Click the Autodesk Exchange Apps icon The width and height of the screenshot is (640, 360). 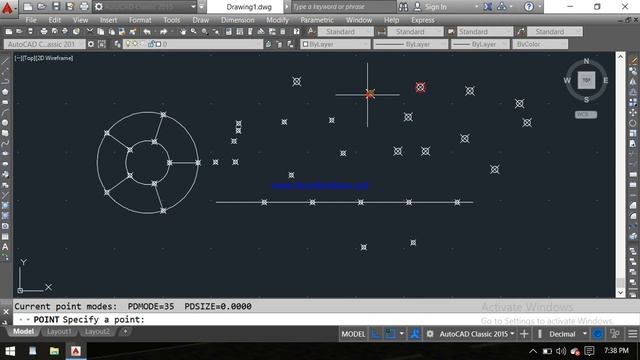coord(488,7)
